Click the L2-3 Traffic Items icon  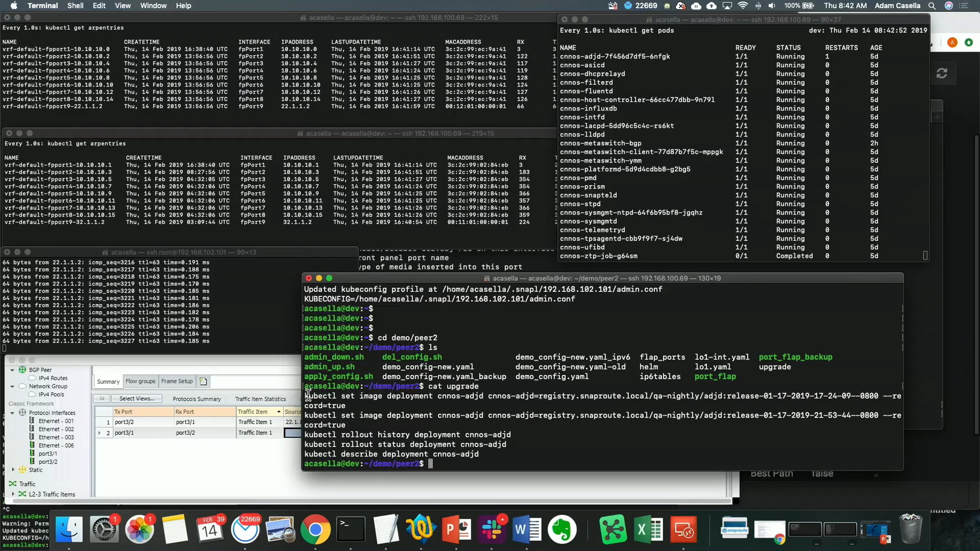(x=22, y=494)
